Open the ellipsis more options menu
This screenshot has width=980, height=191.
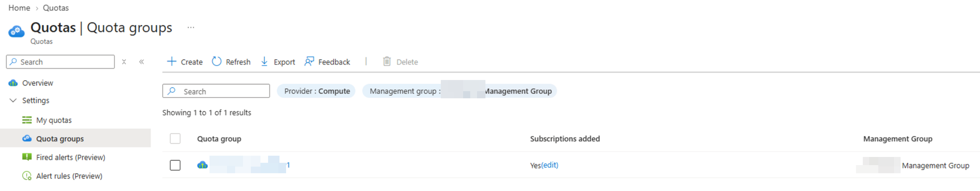point(191,27)
